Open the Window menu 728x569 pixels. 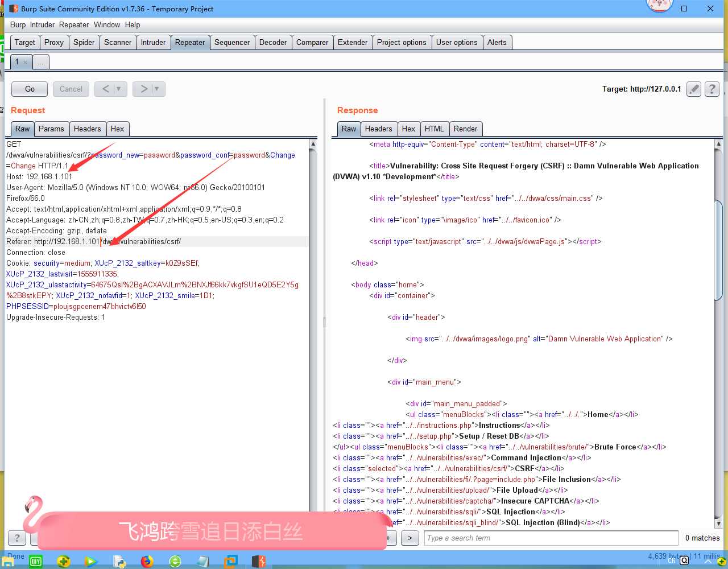pos(107,24)
